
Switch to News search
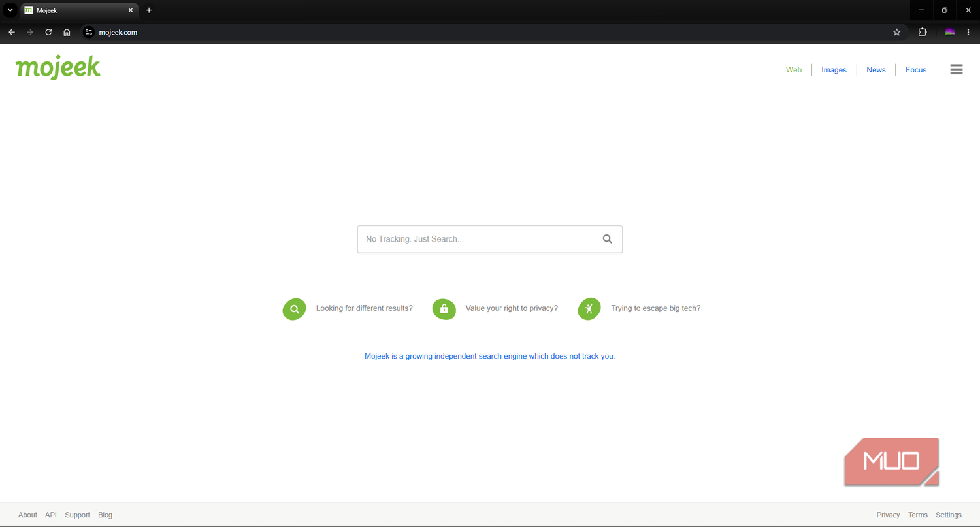[876, 70]
